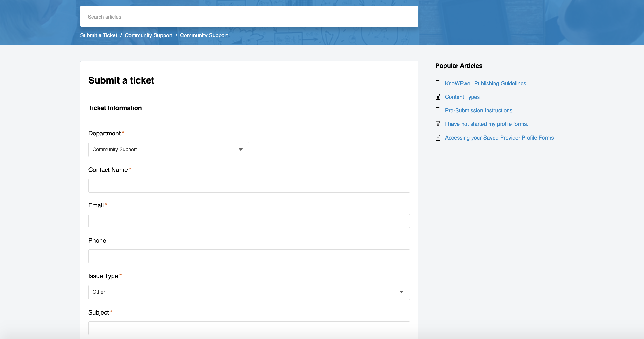Screen dimensions: 644x339
Task: Click document icon next to Content Types
Action: coord(438,97)
